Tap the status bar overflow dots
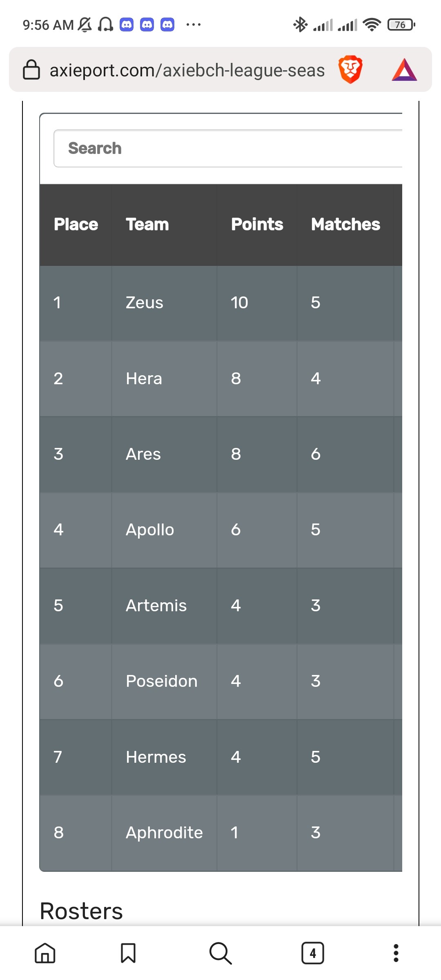Image resolution: width=441 pixels, height=980 pixels. point(193,25)
